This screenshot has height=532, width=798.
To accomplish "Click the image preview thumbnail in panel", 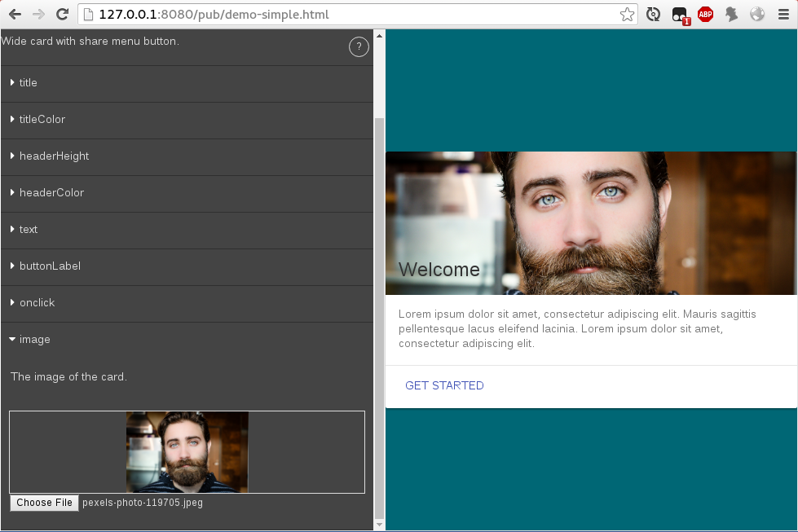I will 187,452.
